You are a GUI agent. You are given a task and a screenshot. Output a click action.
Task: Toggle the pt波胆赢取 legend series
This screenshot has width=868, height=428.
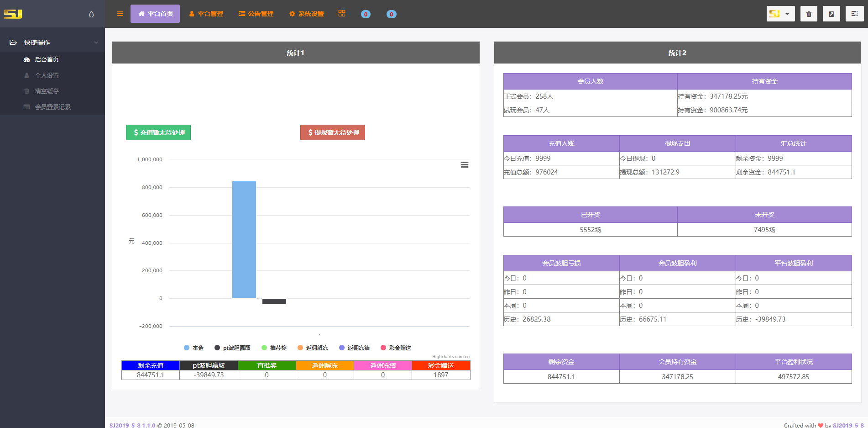pos(233,348)
